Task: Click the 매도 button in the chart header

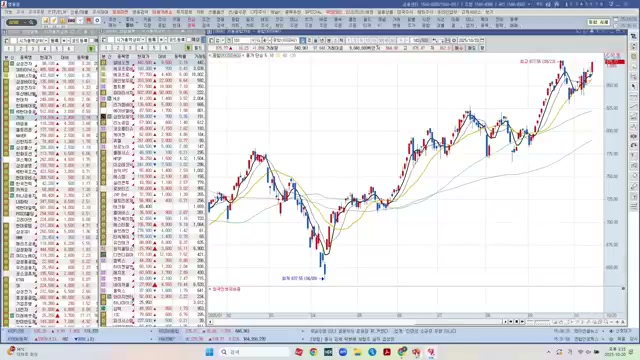Action: coord(471,48)
